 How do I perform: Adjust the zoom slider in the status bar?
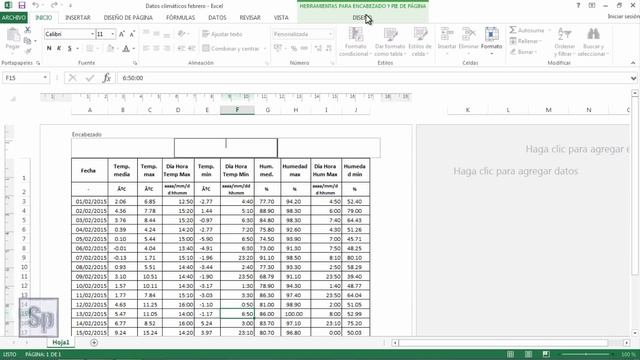pos(586,354)
